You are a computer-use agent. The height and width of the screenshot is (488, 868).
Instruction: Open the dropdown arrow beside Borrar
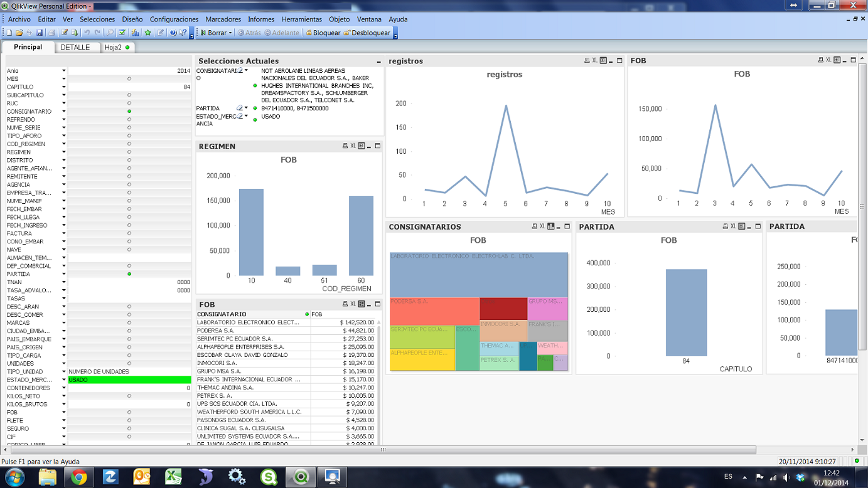230,33
